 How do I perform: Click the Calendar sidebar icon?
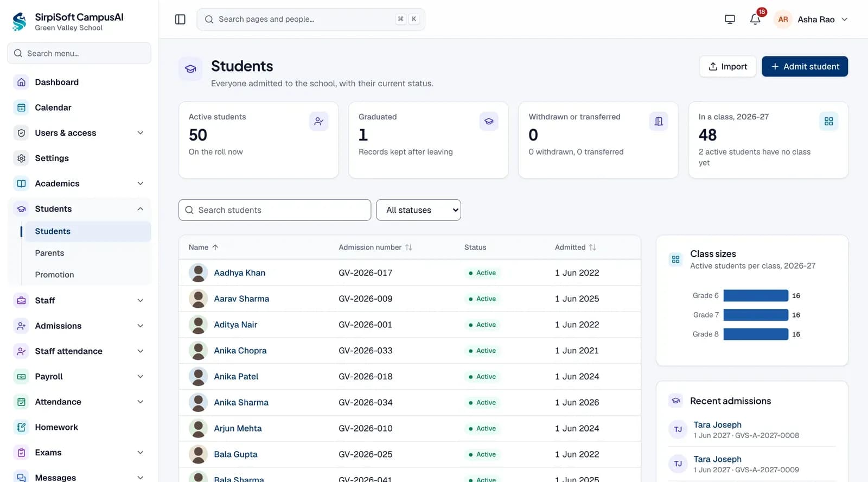coord(21,107)
